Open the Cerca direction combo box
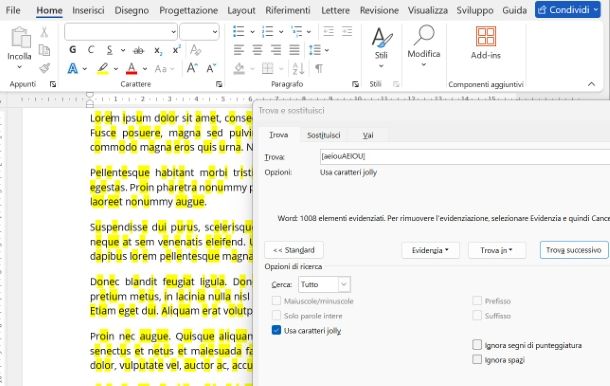This screenshot has height=386, width=610. 324,284
